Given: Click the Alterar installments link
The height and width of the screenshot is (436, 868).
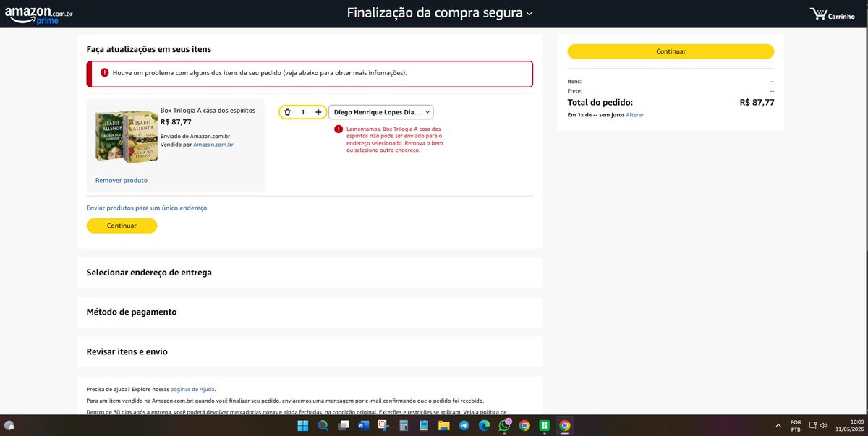Looking at the screenshot, I should point(634,115).
